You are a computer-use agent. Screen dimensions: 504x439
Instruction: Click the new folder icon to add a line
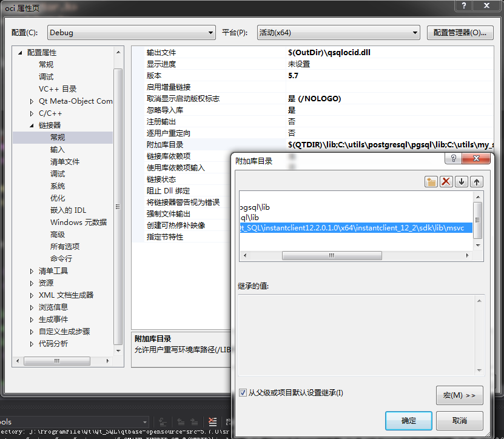click(431, 181)
